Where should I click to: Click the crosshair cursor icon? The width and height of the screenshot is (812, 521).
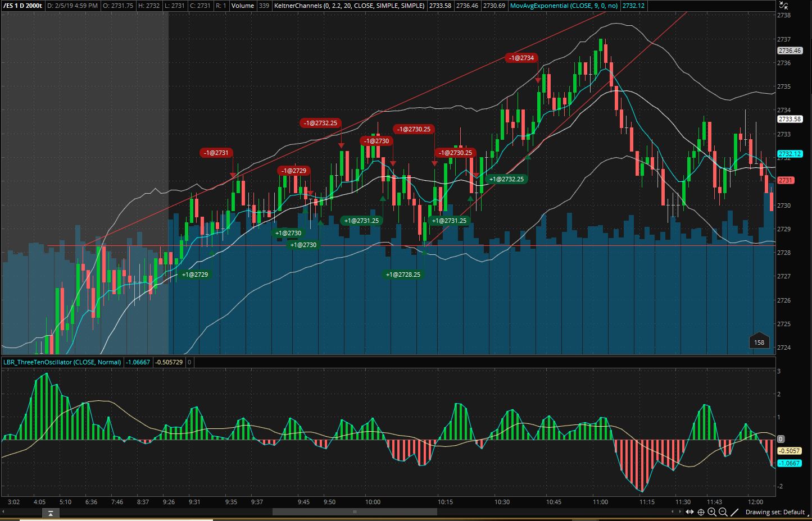tap(701, 512)
